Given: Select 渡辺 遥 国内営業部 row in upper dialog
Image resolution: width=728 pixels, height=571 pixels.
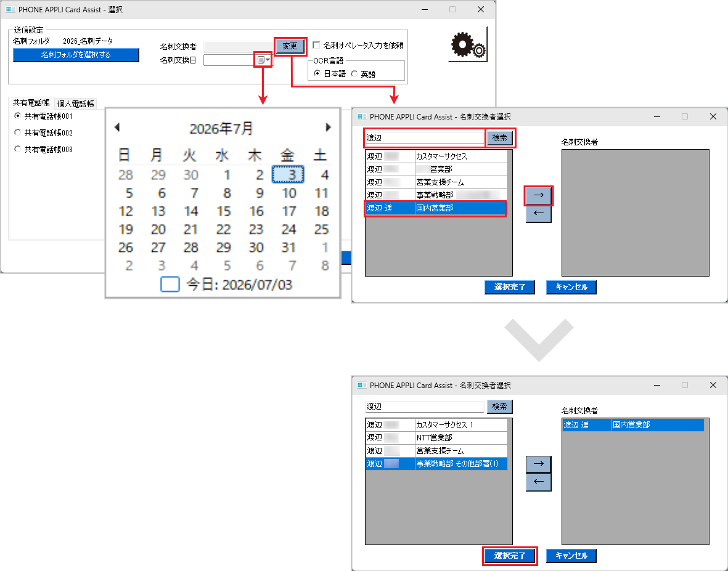Looking at the screenshot, I should [436, 208].
